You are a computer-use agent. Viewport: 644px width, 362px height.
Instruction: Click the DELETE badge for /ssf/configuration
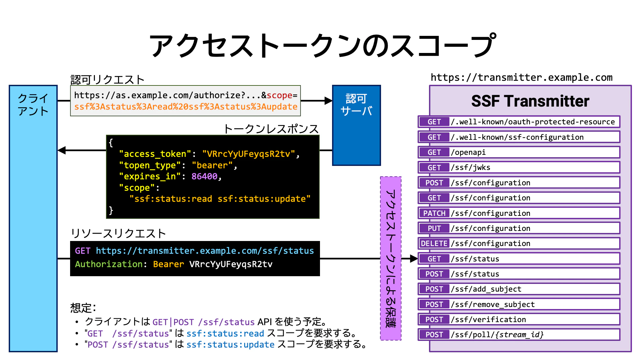tap(434, 243)
